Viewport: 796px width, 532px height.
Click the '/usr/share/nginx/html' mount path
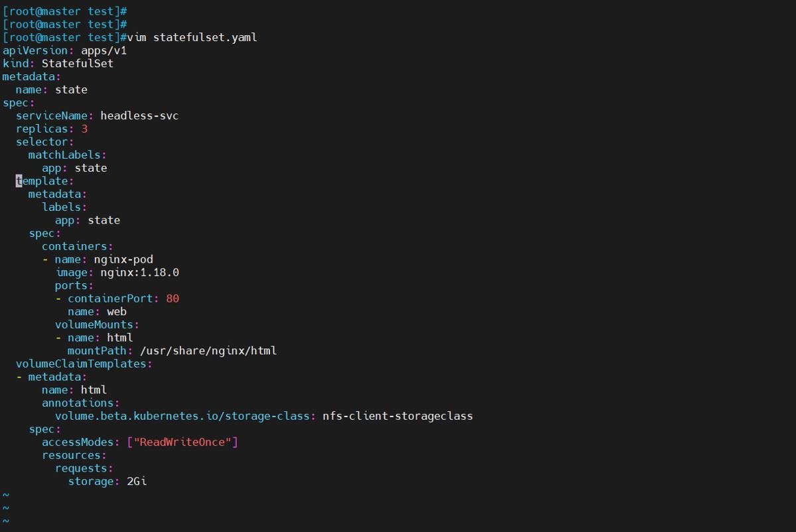pyautogui.click(x=208, y=350)
